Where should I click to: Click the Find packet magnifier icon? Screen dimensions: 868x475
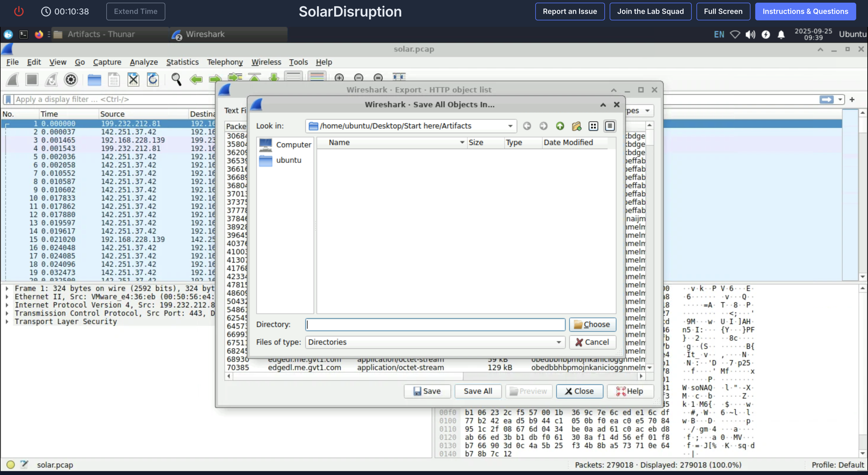176,80
